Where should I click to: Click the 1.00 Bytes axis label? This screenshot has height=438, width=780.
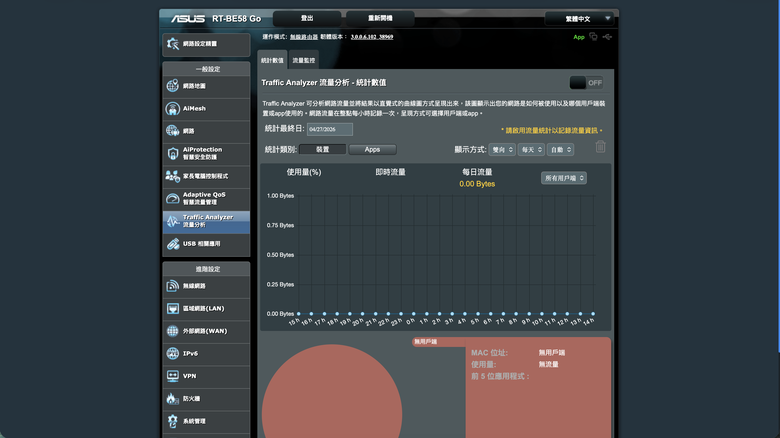280,196
